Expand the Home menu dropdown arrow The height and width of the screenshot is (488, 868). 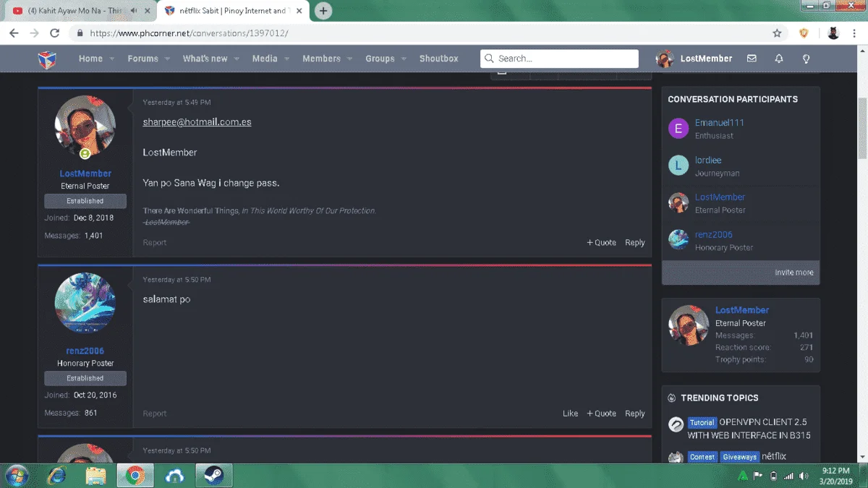111,59
